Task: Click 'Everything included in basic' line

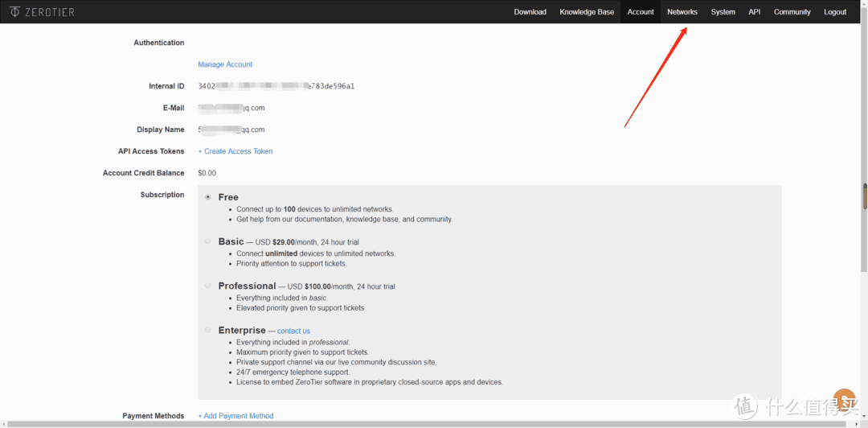Action: (x=282, y=298)
